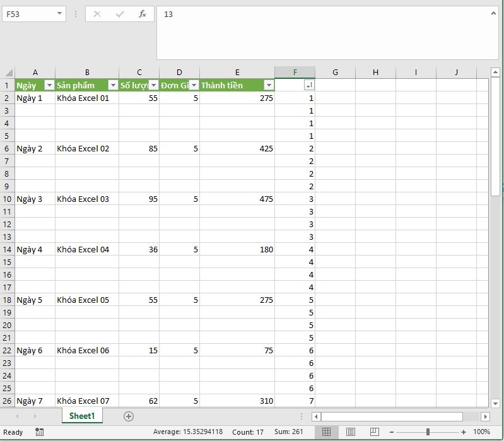This screenshot has height=441, width=504.
Task: Switch to Page Layout view
Action: point(350,432)
